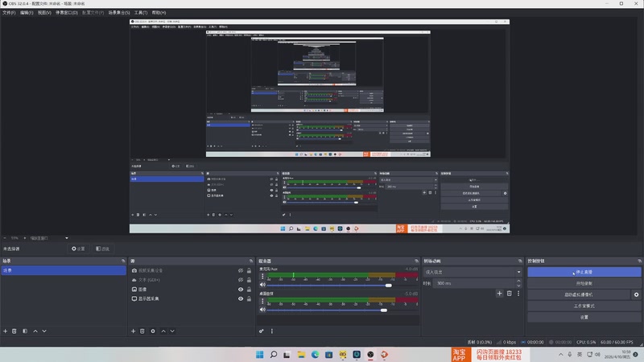Decrease transition duration with down arrow
The image size is (644, 362).
point(518,286)
